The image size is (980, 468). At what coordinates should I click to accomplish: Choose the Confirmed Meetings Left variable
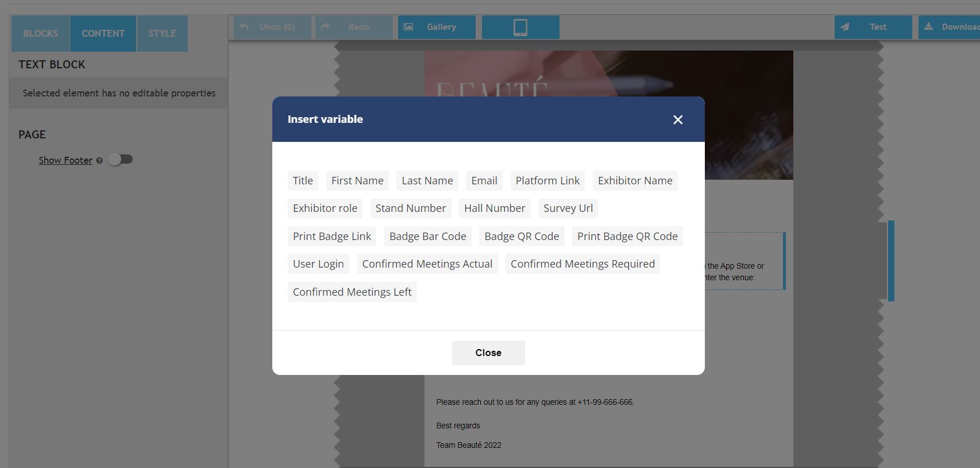[x=352, y=292]
